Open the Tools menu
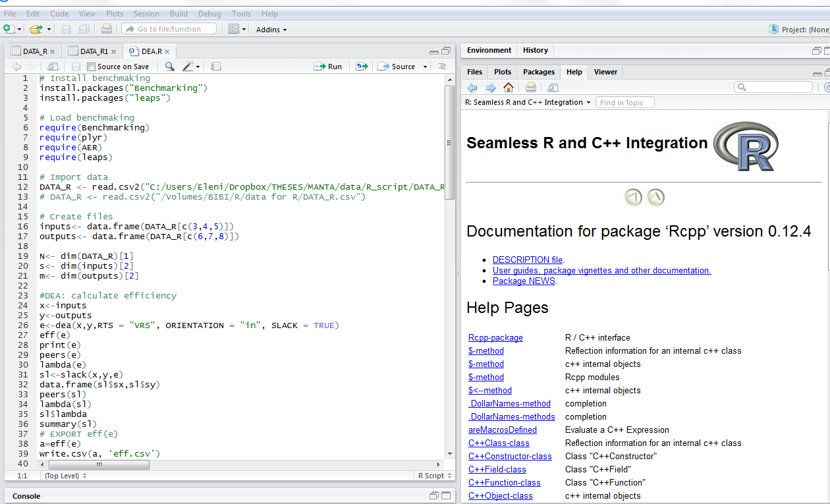 point(242,13)
